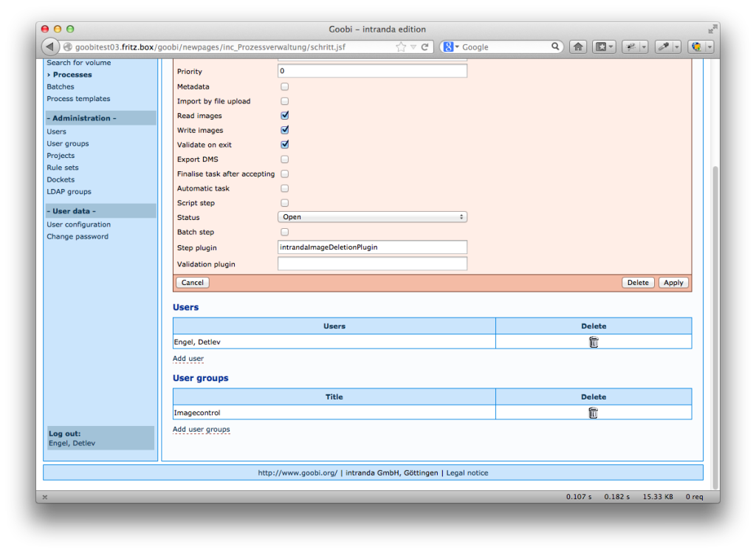Toggle fullscreen with window corner arrows
The image size is (756, 553).
click(712, 30)
